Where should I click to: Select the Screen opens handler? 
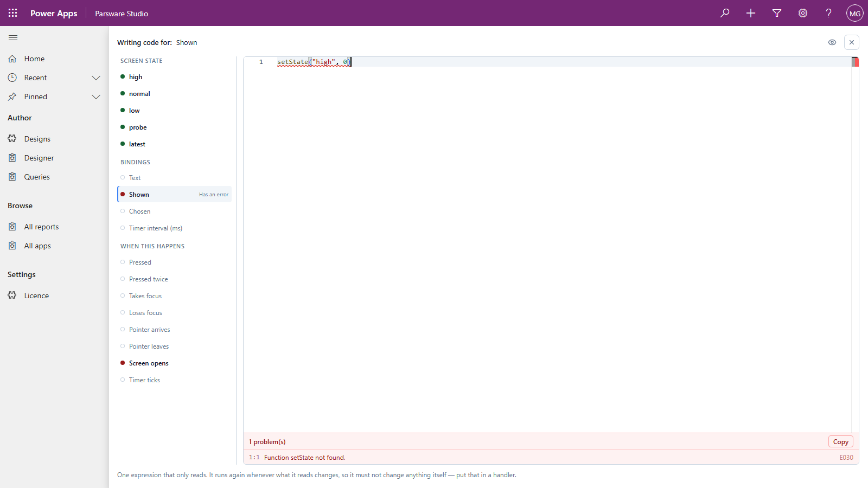point(174,363)
